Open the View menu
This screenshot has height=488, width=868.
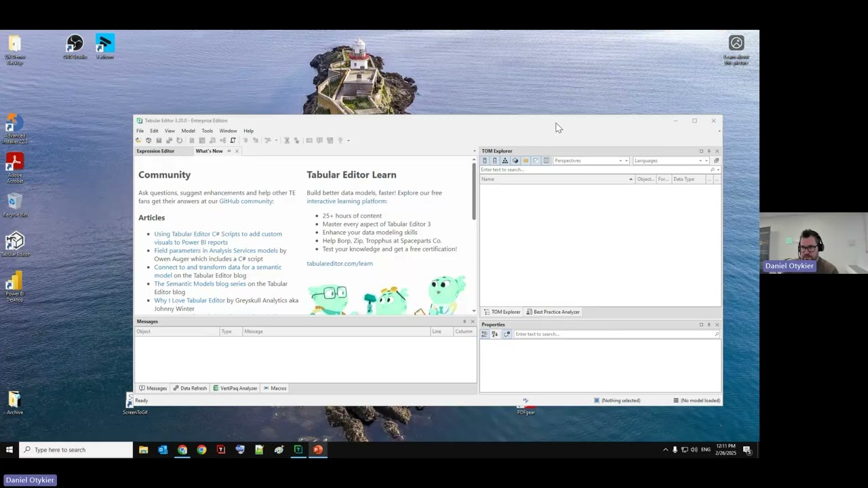pyautogui.click(x=170, y=131)
